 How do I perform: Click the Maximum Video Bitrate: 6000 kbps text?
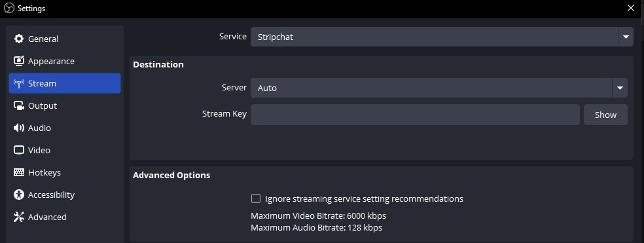click(x=318, y=216)
